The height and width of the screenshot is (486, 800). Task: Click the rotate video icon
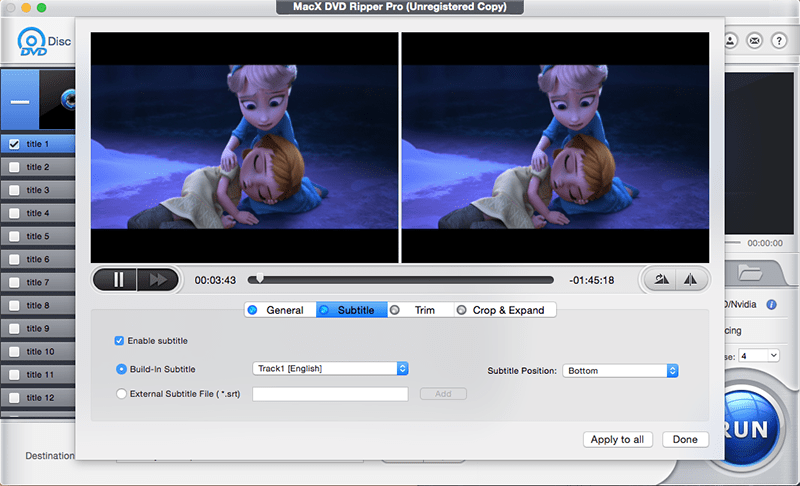point(661,279)
